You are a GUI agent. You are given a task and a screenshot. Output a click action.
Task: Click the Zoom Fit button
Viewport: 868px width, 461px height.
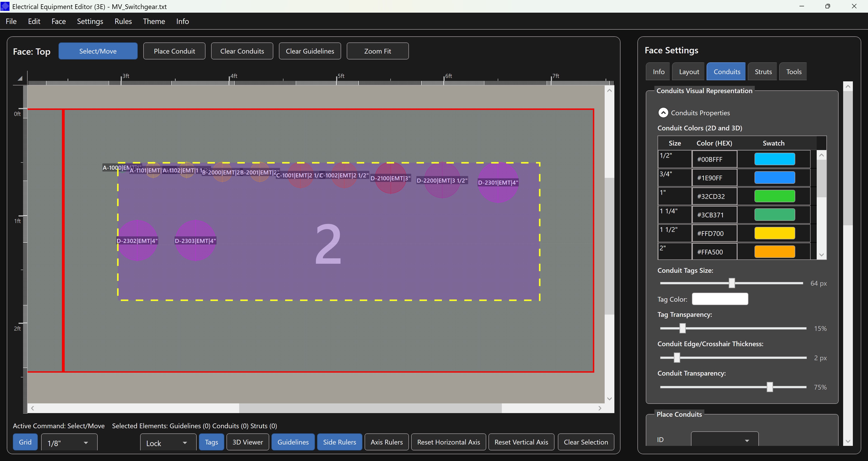[377, 51]
